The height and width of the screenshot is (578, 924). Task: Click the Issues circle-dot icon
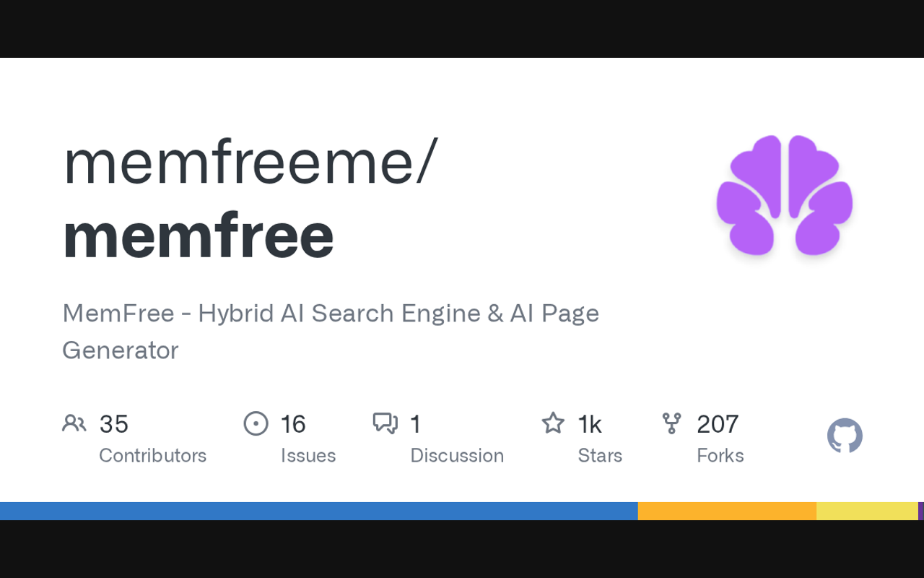(x=256, y=423)
